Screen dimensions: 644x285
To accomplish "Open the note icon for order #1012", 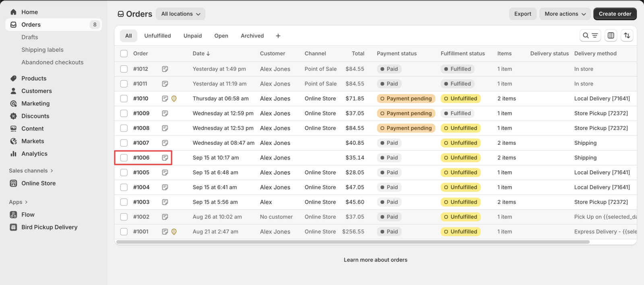I will [165, 69].
